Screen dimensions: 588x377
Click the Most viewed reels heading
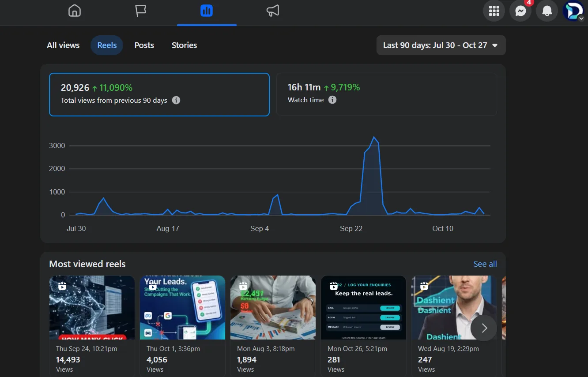(x=87, y=264)
